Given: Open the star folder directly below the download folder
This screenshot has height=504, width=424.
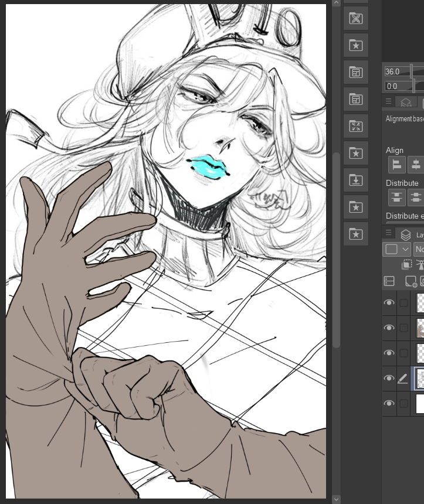Looking at the screenshot, I should point(356,207).
